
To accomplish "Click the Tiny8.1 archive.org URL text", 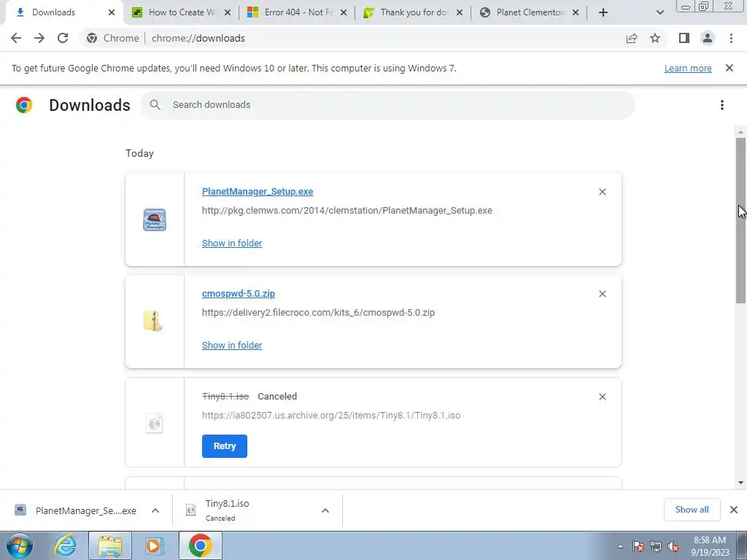I will (x=331, y=415).
